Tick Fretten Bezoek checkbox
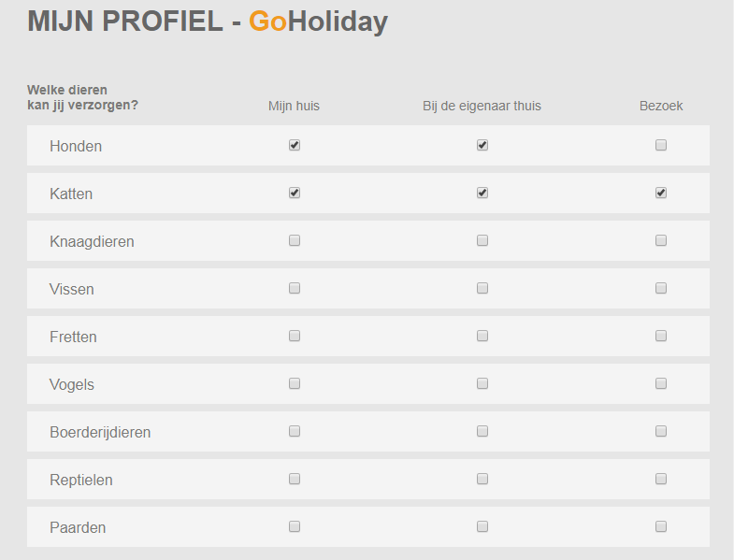This screenshot has height=560, width=734. (661, 336)
